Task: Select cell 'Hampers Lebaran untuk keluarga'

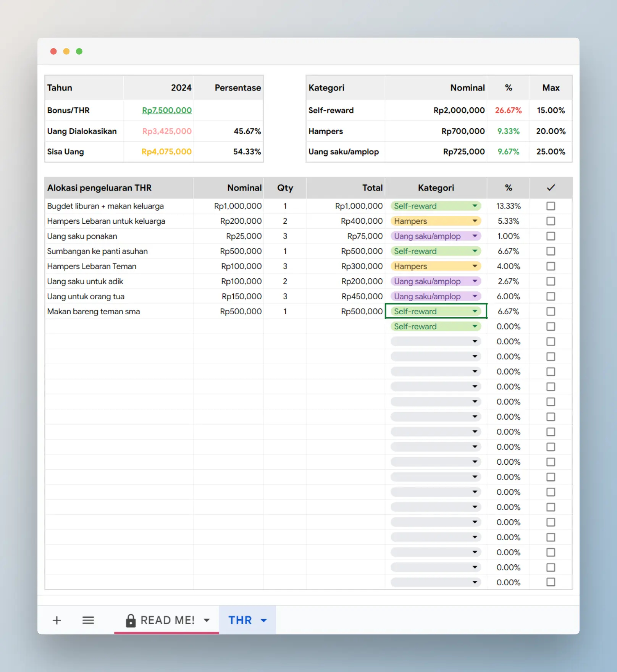Action: (119, 221)
